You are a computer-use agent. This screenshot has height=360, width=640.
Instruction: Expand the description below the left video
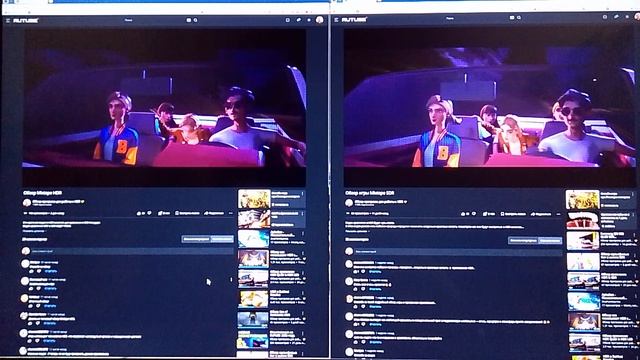(33, 231)
